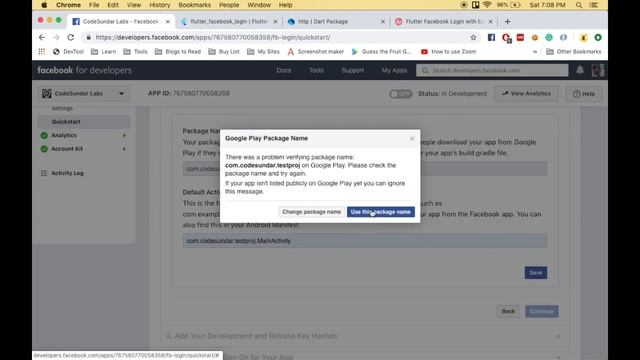Click the Help button
This screenshot has height=360, width=640.
click(x=584, y=94)
